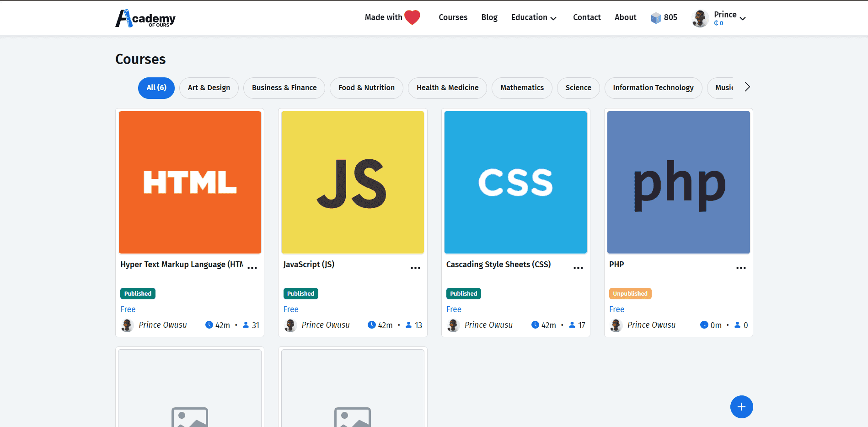Click the blue cube points icon

[x=656, y=18]
